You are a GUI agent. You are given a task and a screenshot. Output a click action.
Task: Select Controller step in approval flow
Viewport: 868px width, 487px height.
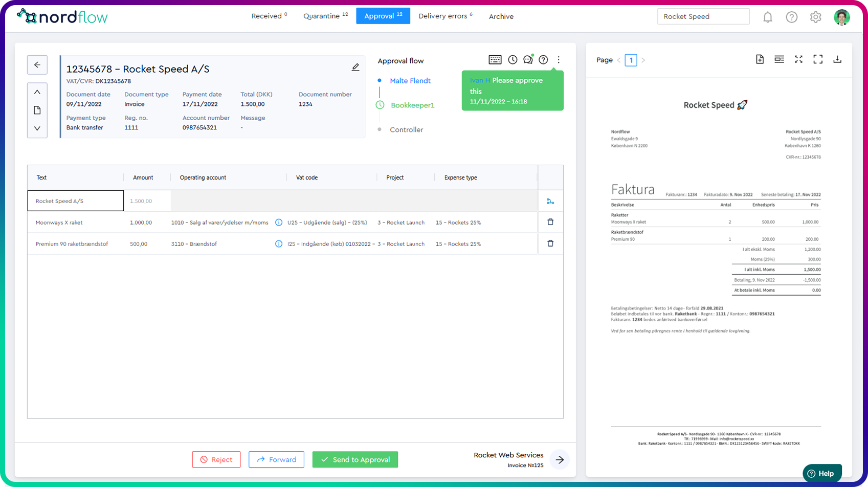407,130
